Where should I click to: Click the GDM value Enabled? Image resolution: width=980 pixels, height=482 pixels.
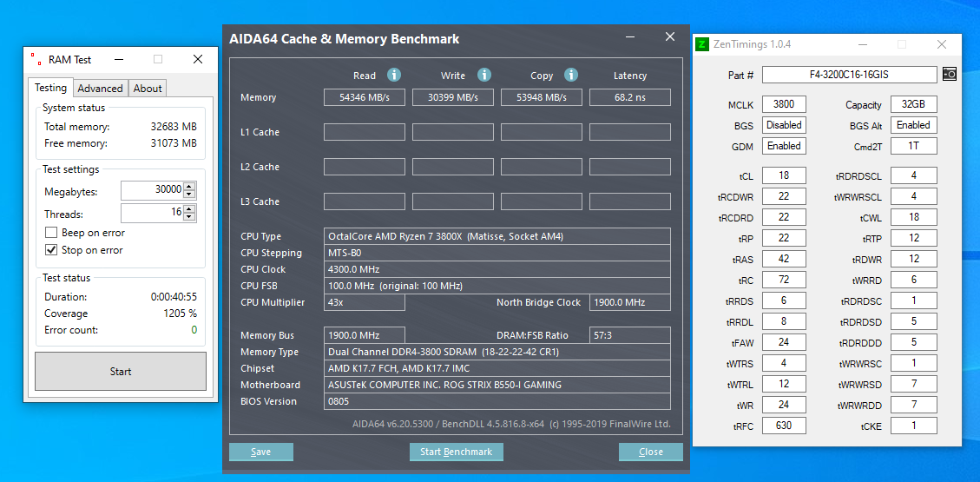coord(784,146)
